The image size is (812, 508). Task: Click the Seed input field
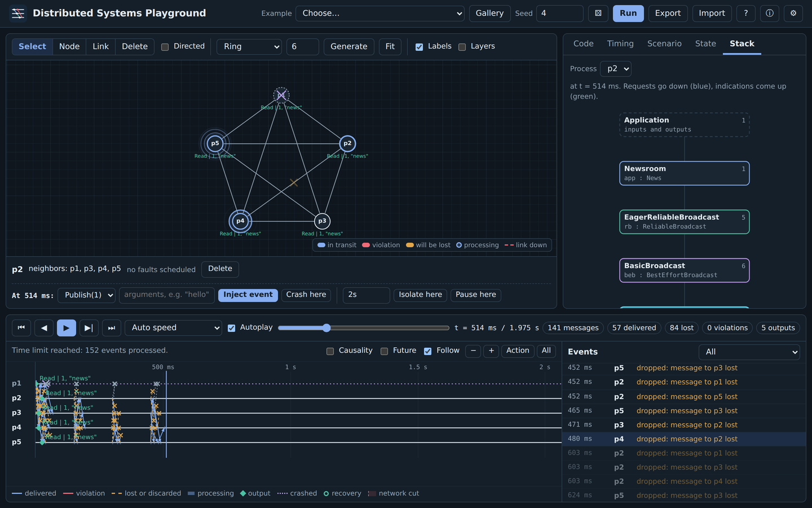pos(559,13)
